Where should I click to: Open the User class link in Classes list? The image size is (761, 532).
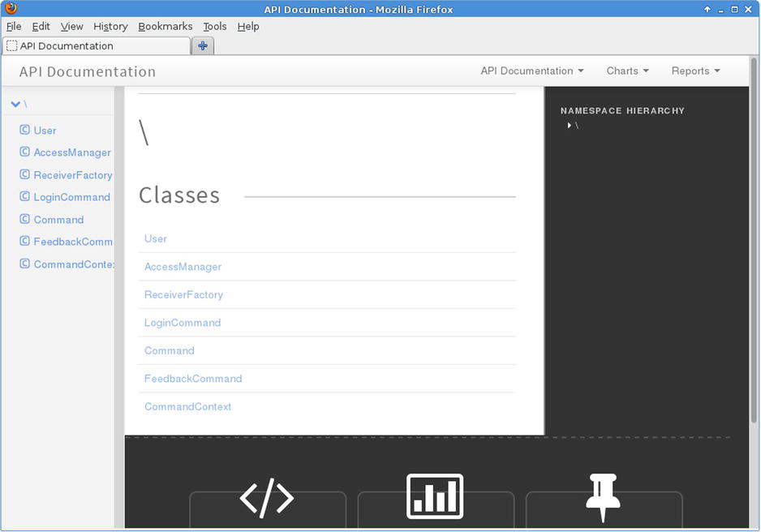pyautogui.click(x=155, y=238)
